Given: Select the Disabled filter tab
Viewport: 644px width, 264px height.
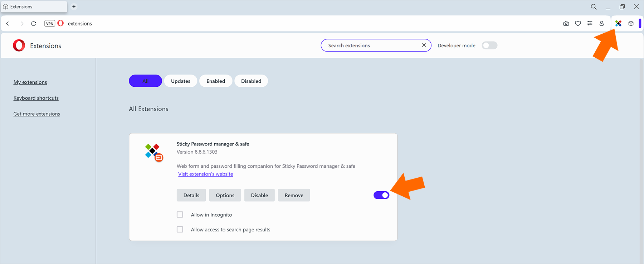Looking at the screenshot, I should coord(251,81).
